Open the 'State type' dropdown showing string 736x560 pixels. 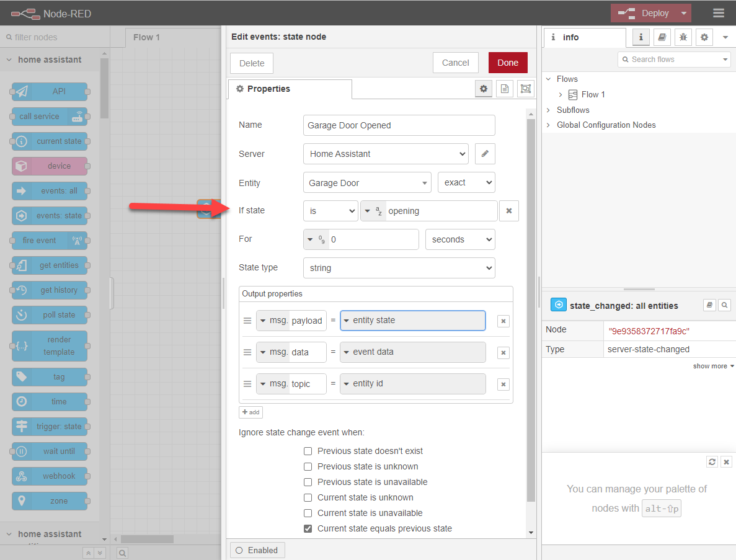click(x=399, y=267)
